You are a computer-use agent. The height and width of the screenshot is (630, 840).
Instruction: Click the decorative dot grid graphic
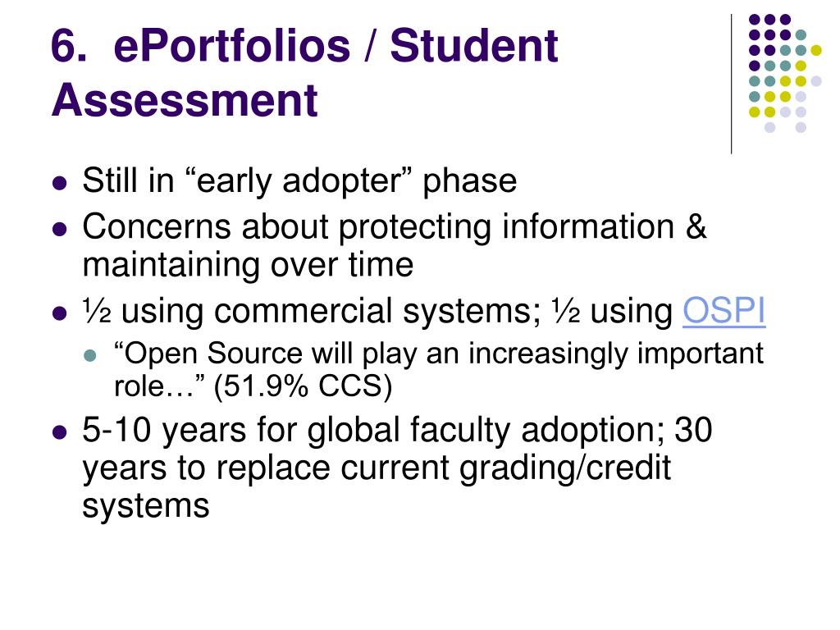pos(785,73)
